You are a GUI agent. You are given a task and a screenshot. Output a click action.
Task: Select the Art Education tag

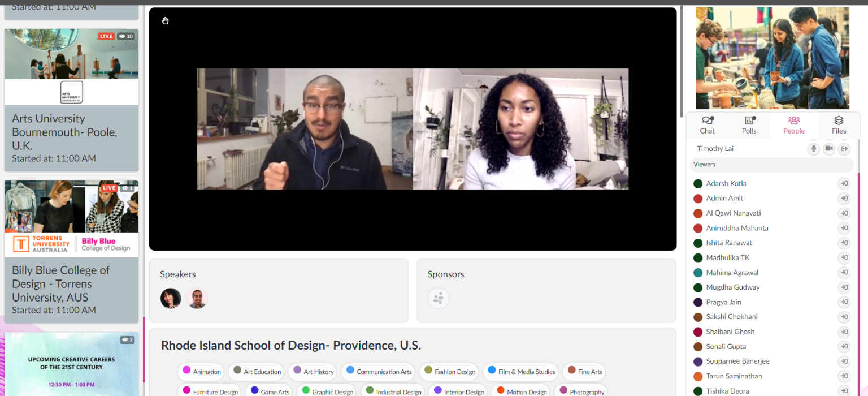[256, 372]
